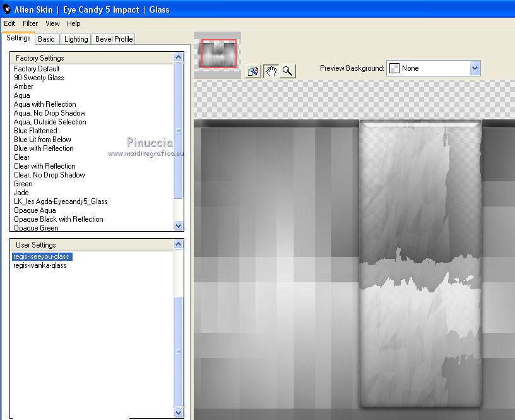Select the Jade preset
515x420 pixels.
[x=21, y=193]
